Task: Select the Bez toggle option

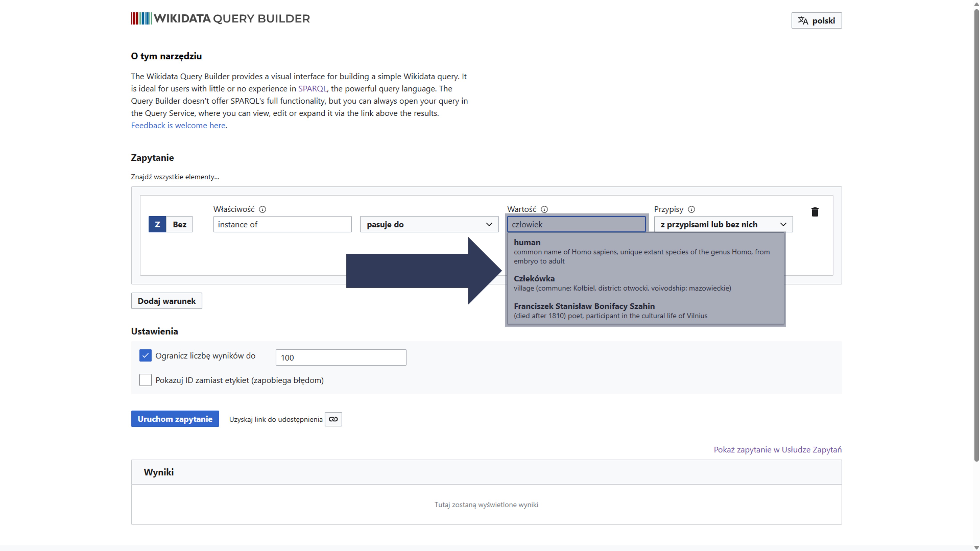Action: click(x=180, y=225)
